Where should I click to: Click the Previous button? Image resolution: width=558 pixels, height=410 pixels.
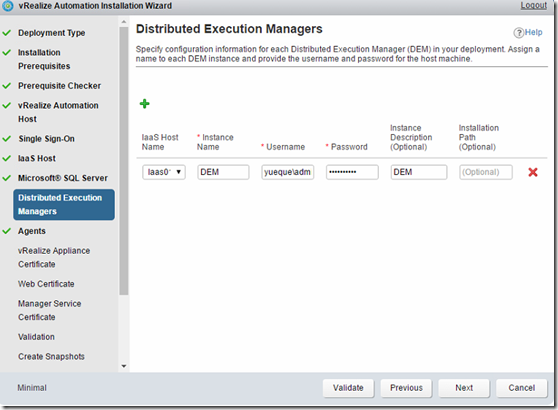[x=406, y=388]
